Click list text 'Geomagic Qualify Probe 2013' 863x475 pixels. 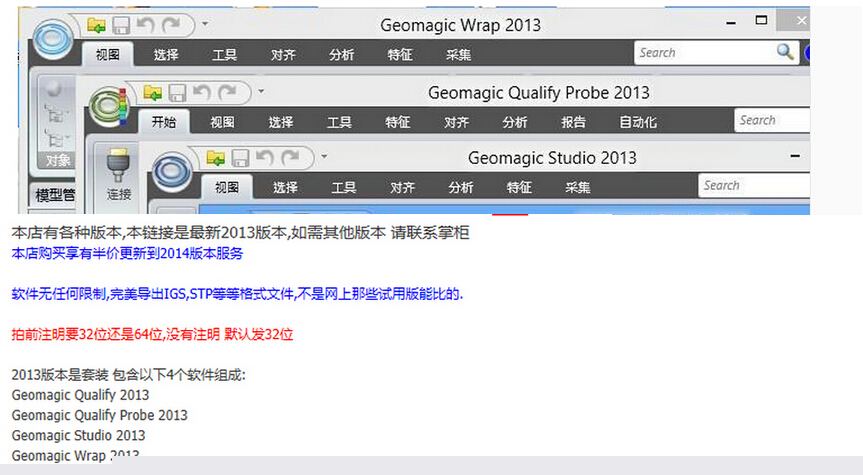click(100, 415)
